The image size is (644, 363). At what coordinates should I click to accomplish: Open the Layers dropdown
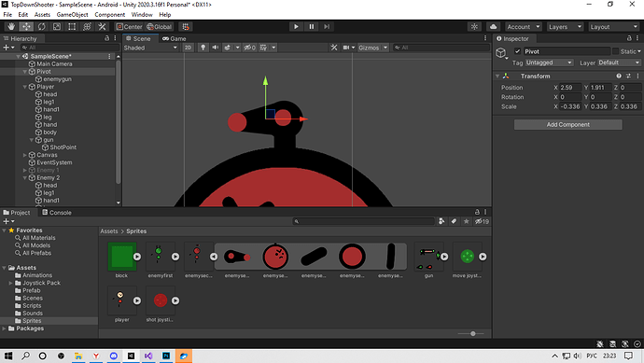565,27
